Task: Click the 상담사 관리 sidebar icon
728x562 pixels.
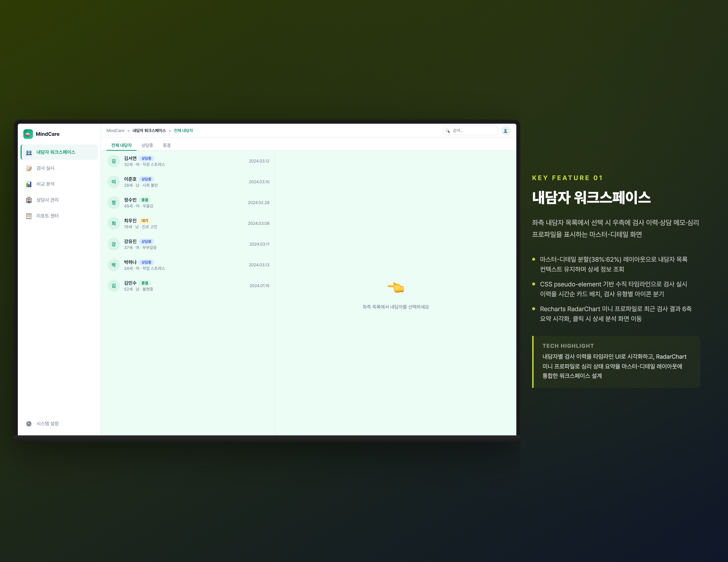Action: click(29, 200)
